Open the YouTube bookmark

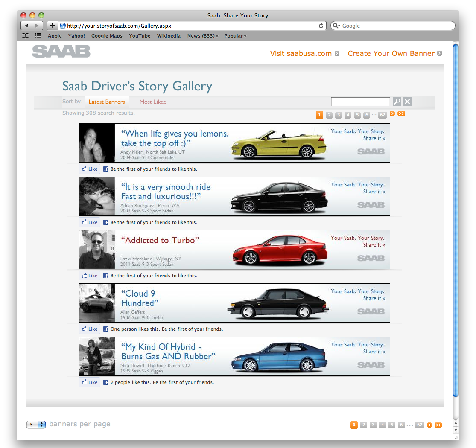click(140, 36)
